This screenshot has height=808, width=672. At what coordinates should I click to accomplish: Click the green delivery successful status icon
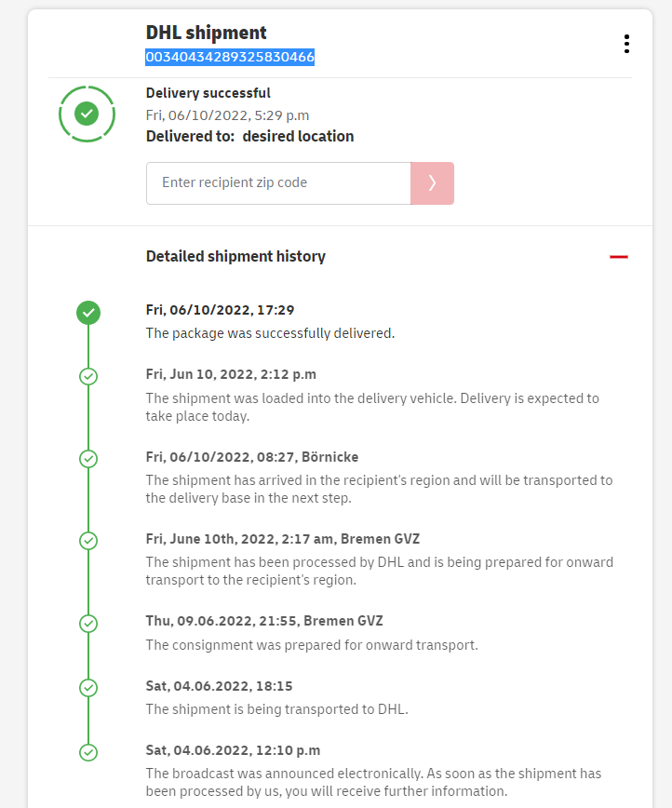(87, 114)
